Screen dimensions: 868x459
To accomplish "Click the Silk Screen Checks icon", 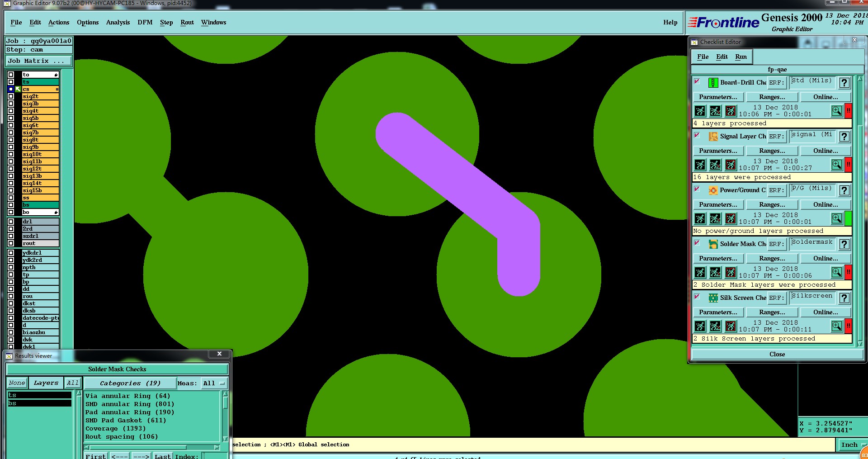I will 713,298.
